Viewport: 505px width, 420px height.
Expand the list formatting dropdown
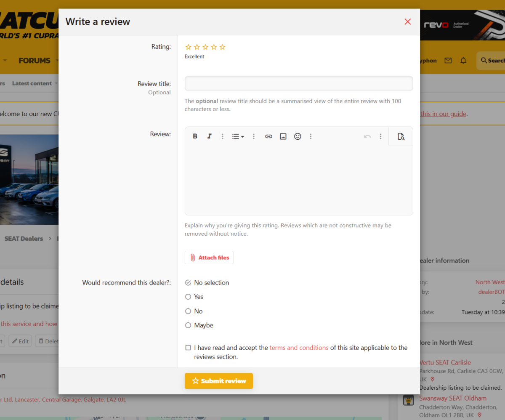238,136
